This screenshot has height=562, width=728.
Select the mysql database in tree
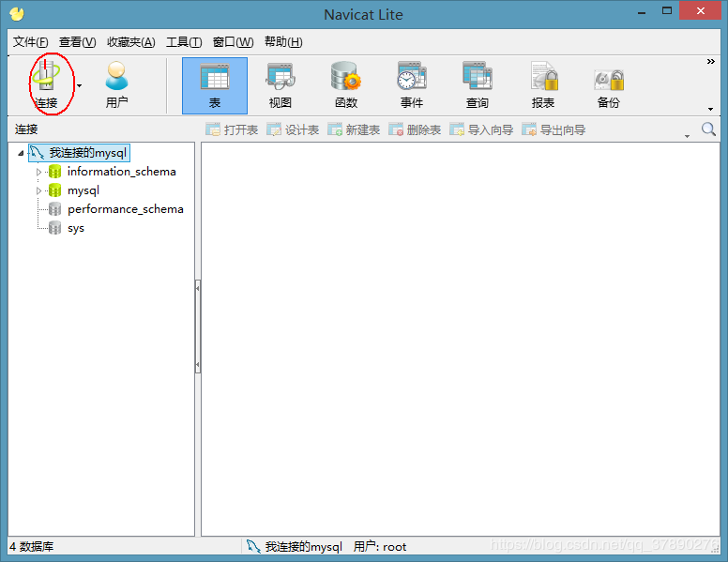tap(83, 190)
